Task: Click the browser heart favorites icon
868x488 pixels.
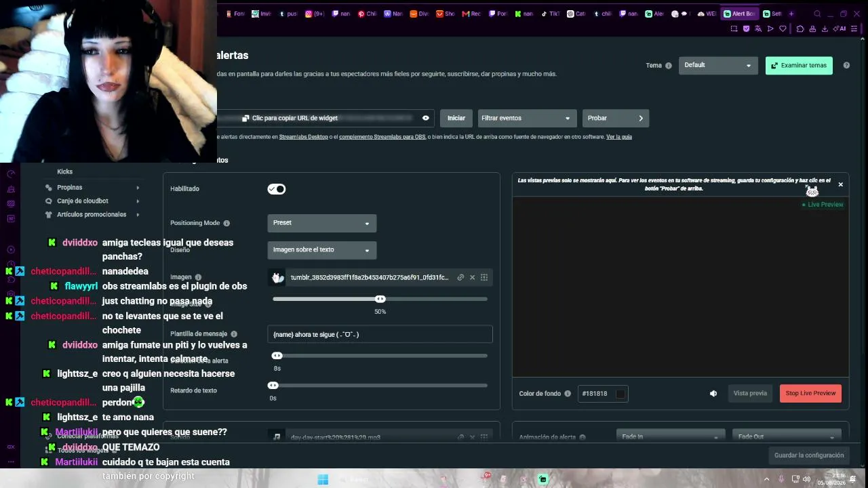Action: click(783, 28)
